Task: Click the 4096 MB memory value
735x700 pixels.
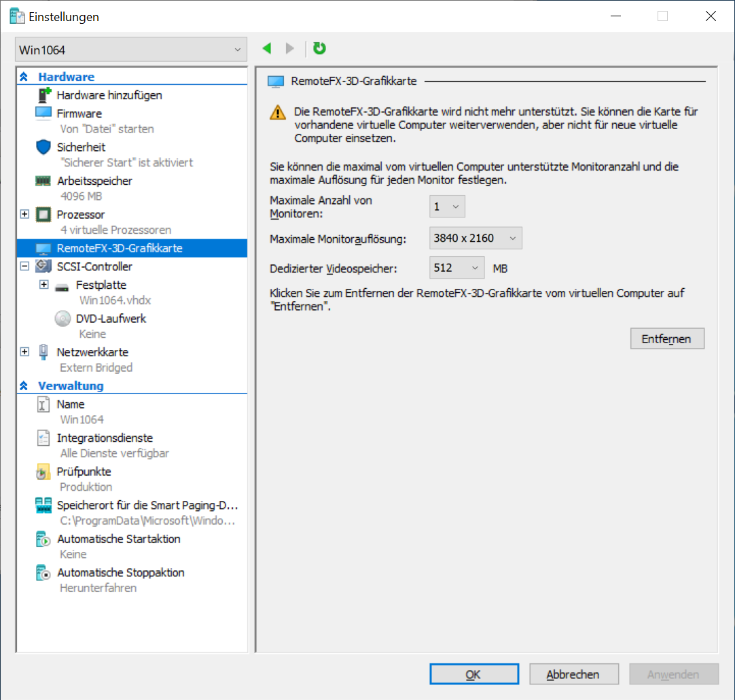Action: pos(81,196)
